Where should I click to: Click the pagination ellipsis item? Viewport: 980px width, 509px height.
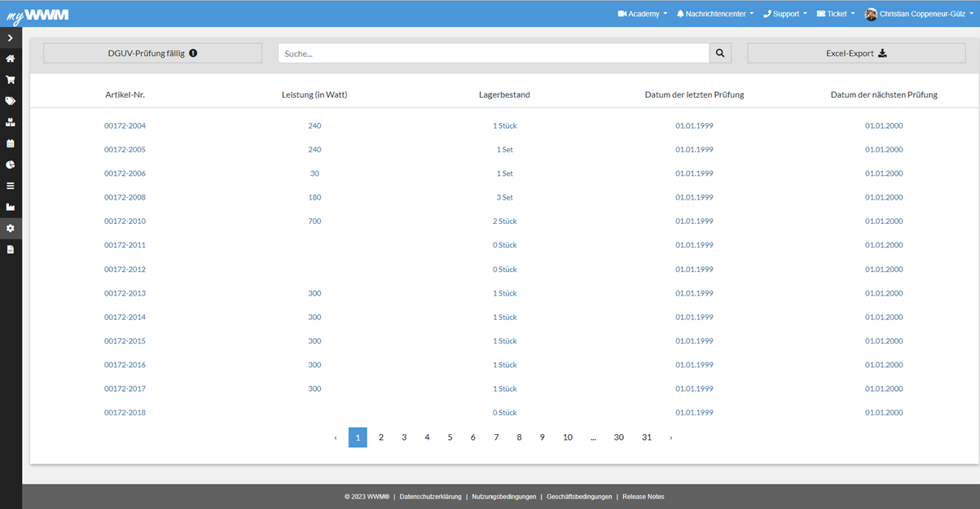tap(593, 437)
